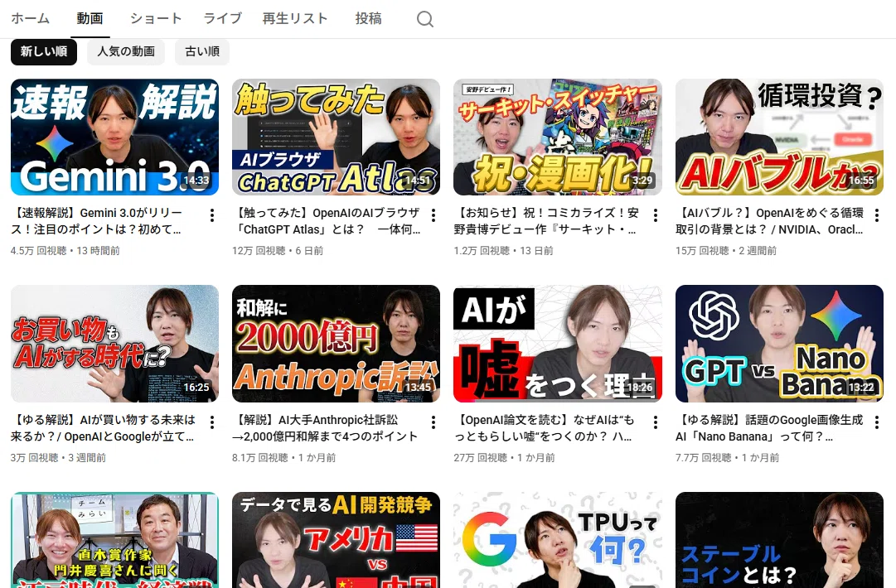Open title 【触ってみた】OpenAIのAIブラウザ
The height and width of the screenshot is (588, 896).
click(327, 221)
